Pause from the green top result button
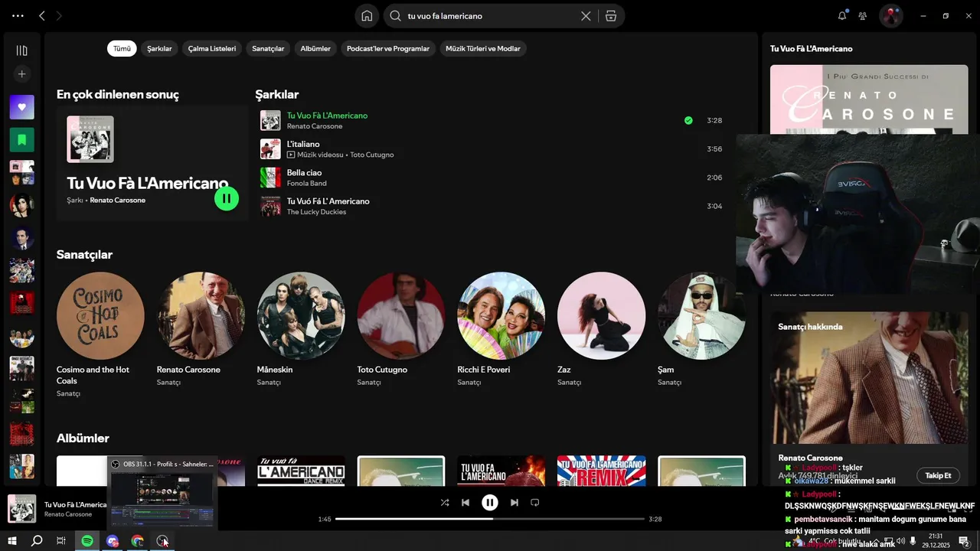 pos(227,198)
